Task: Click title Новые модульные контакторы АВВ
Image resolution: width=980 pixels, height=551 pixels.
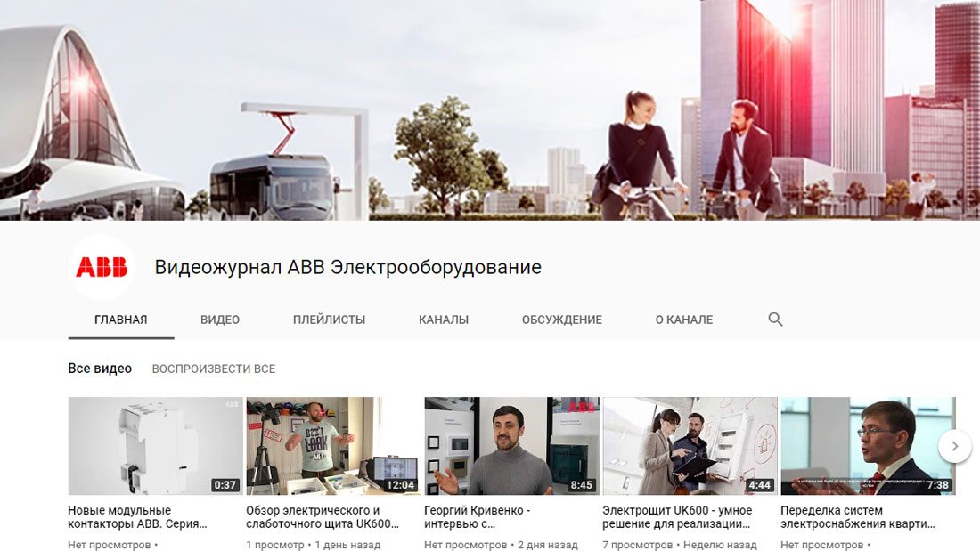Action: click(x=137, y=517)
